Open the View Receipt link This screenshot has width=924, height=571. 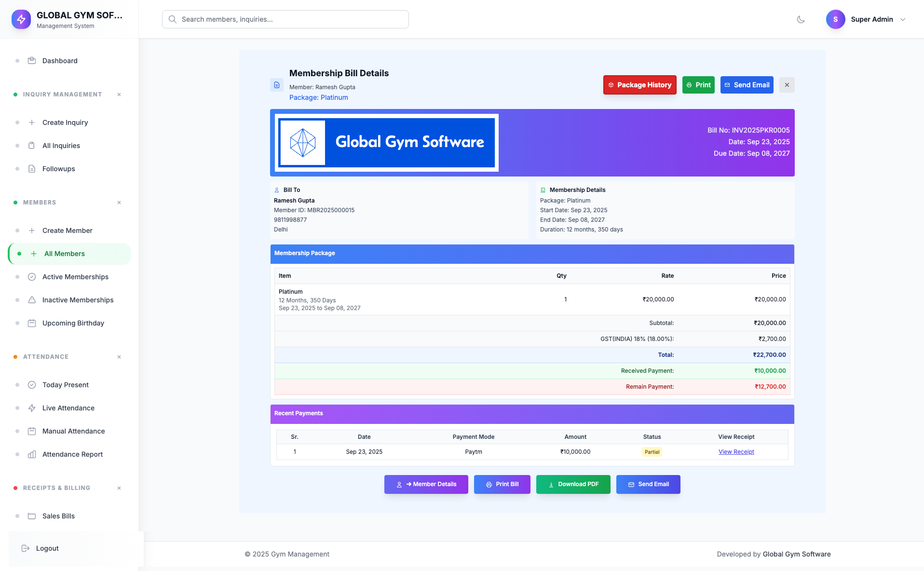pyautogui.click(x=736, y=452)
